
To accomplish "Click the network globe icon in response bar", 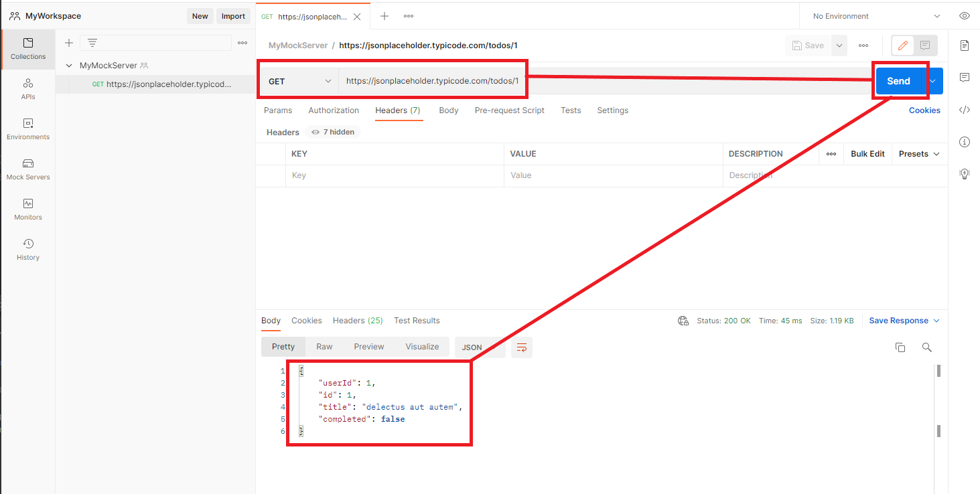I will point(683,321).
